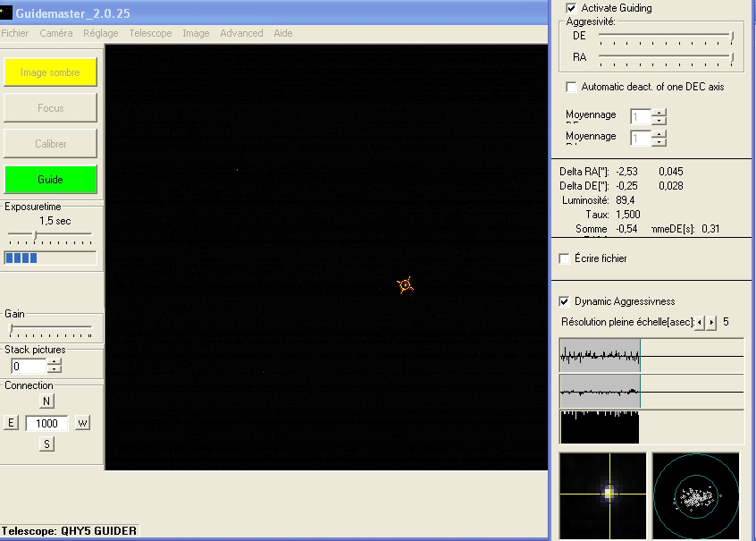Click the Focus button
The height and width of the screenshot is (541, 756).
point(50,107)
